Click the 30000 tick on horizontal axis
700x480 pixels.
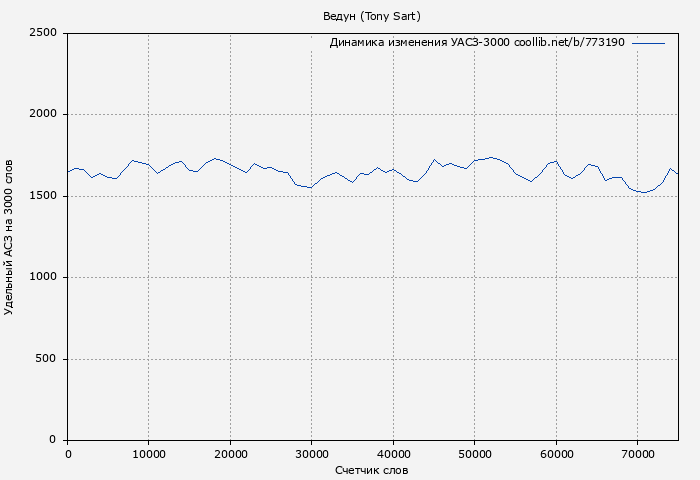coord(312,454)
